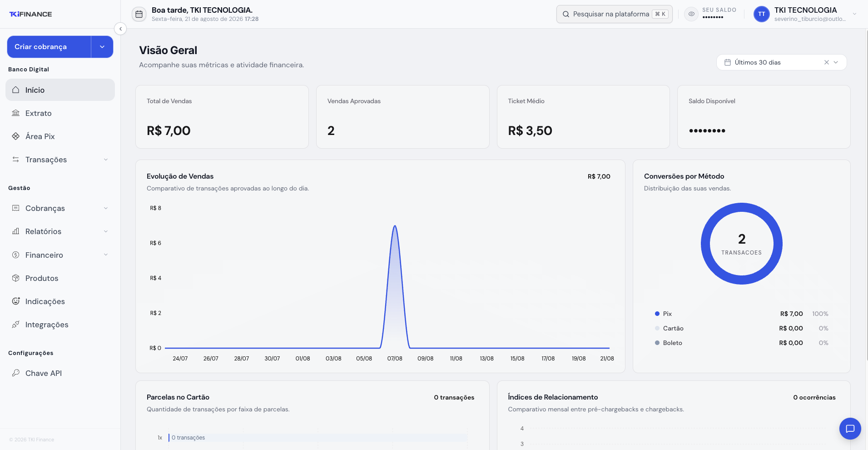
Task: Click the Evolução de Vendas heading
Action: point(180,176)
